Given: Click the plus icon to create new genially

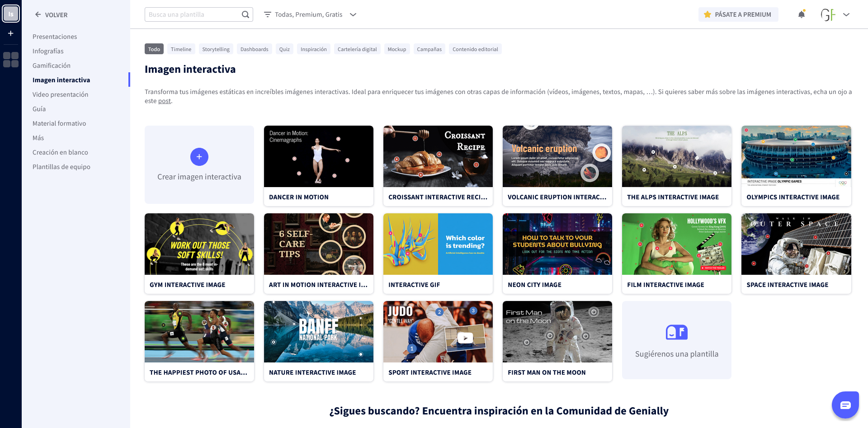Looking at the screenshot, I should pyautogui.click(x=10, y=33).
